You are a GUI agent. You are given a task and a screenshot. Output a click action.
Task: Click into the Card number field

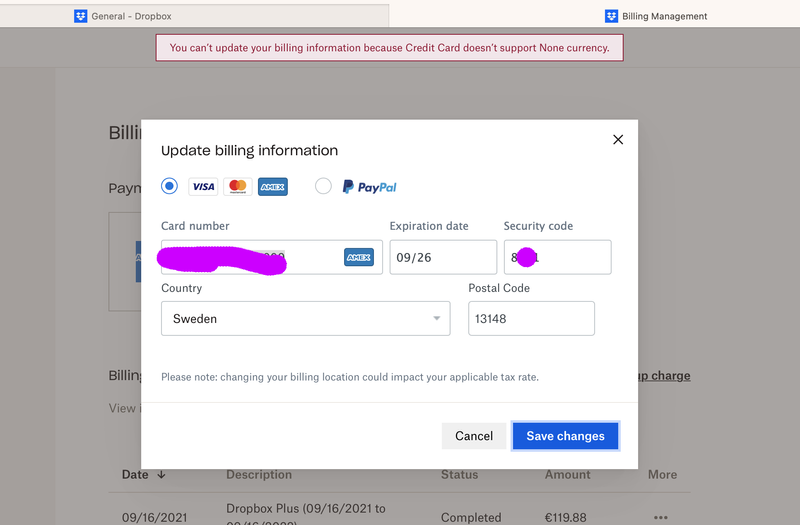[271, 257]
